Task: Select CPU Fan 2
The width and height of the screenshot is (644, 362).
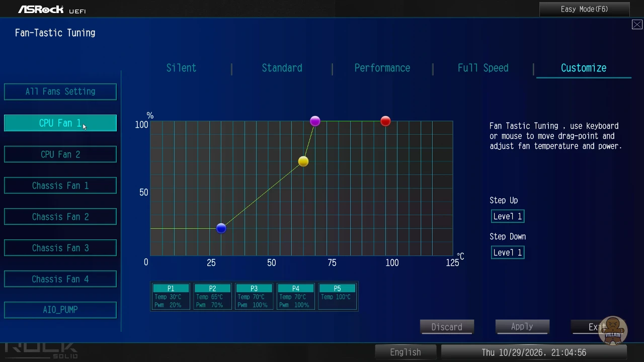Action: [x=60, y=154]
